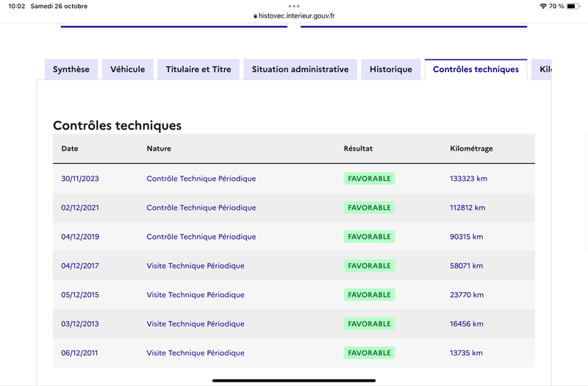Select the date 04/12/2019
Image resolution: width=588 pixels, height=386 pixels.
80,237
